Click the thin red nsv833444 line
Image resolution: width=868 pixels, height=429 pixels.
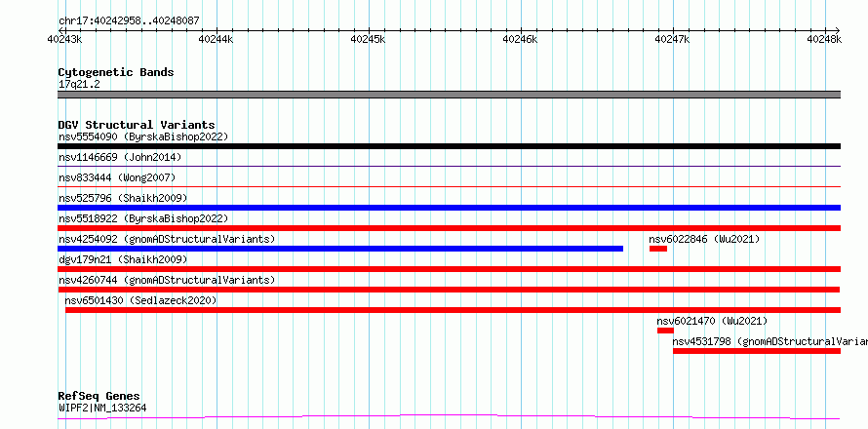pos(449,186)
